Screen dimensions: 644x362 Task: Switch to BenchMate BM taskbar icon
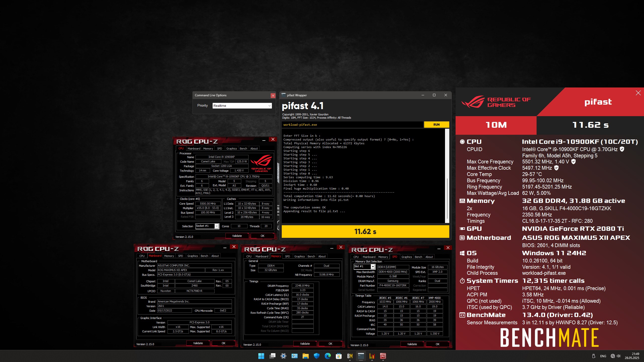[x=350, y=356]
